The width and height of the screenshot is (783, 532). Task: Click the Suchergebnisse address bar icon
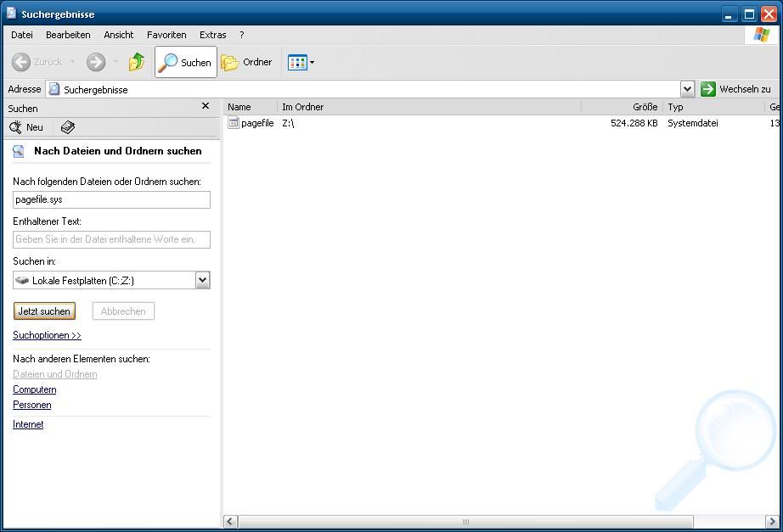54,89
